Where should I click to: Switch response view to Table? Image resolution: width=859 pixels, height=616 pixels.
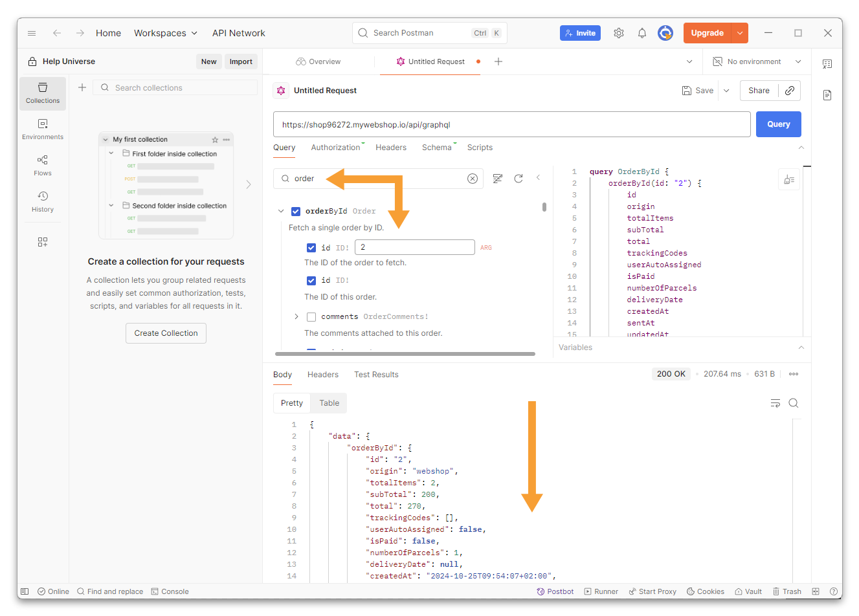pyautogui.click(x=329, y=403)
